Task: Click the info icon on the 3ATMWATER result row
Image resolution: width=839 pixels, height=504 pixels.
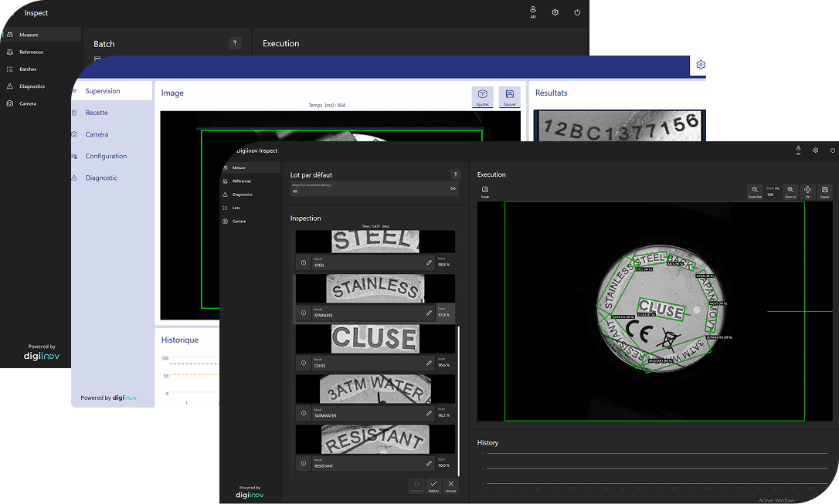Action: 304,413
